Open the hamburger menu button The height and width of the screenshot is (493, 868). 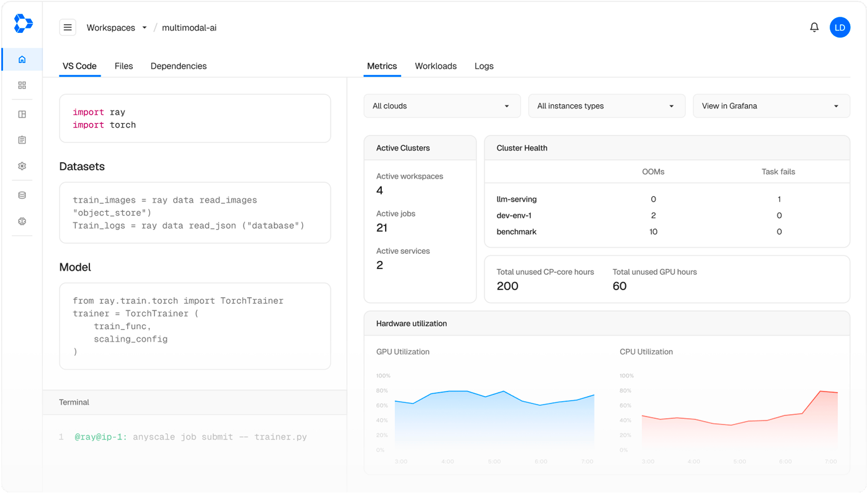pyautogui.click(x=67, y=28)
